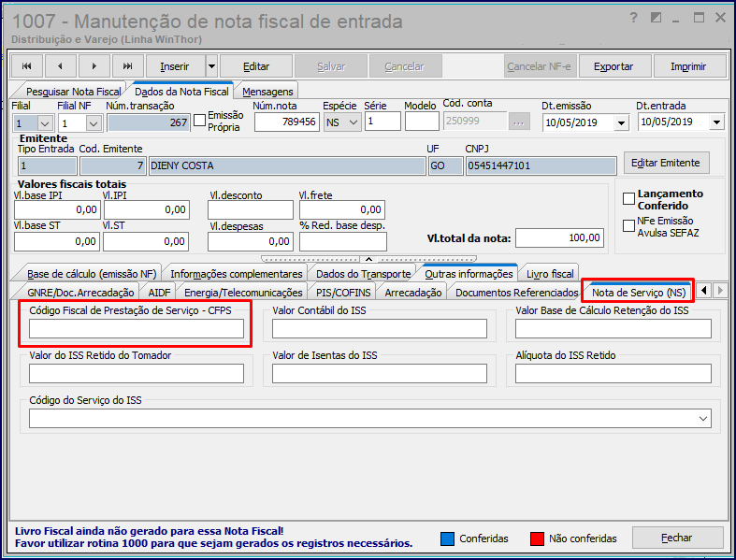Click the blue Conferidas color swatch
This screenshot has height=560, width=736.
449,538
